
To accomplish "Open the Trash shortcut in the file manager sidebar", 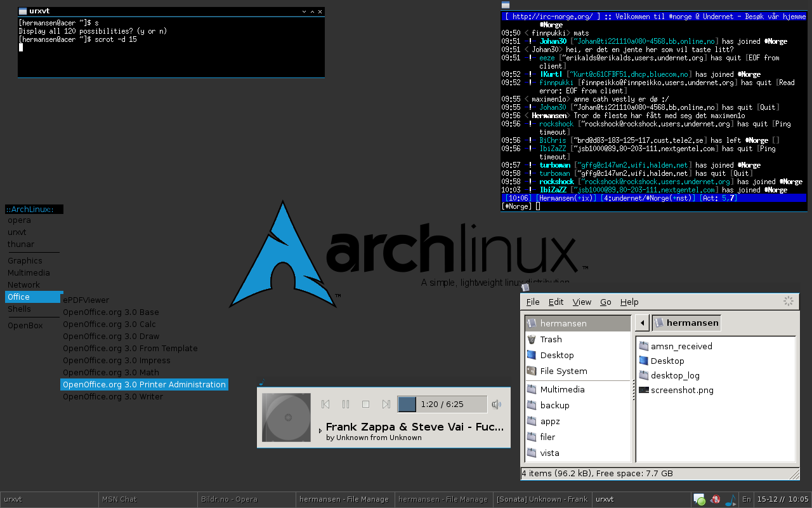I will 578,339.
